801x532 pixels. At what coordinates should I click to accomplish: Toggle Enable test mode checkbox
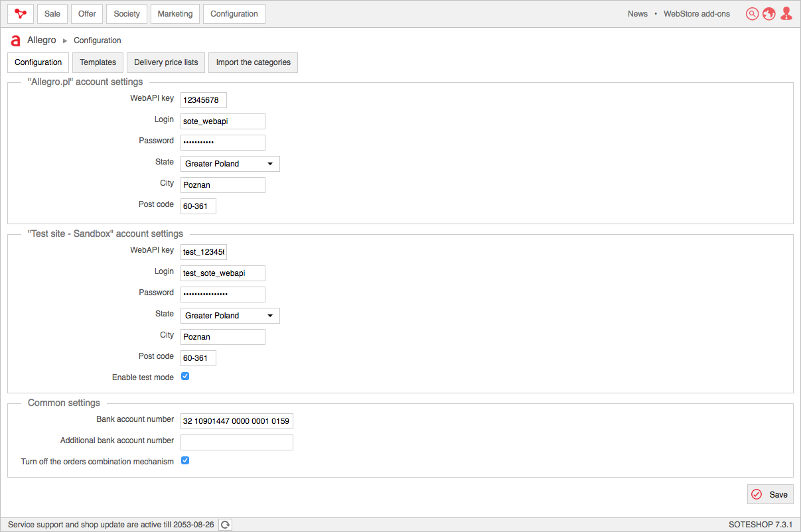[x=185, y=376]
